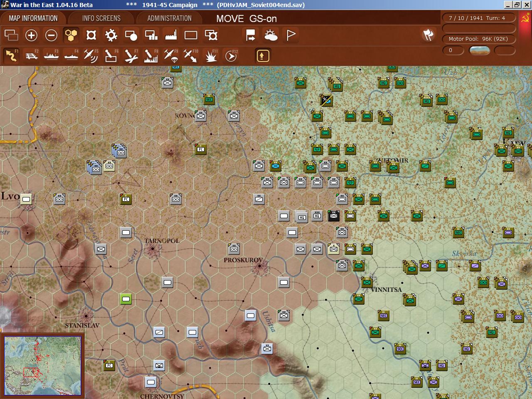Toggle the hex grid display

[71, 35]
